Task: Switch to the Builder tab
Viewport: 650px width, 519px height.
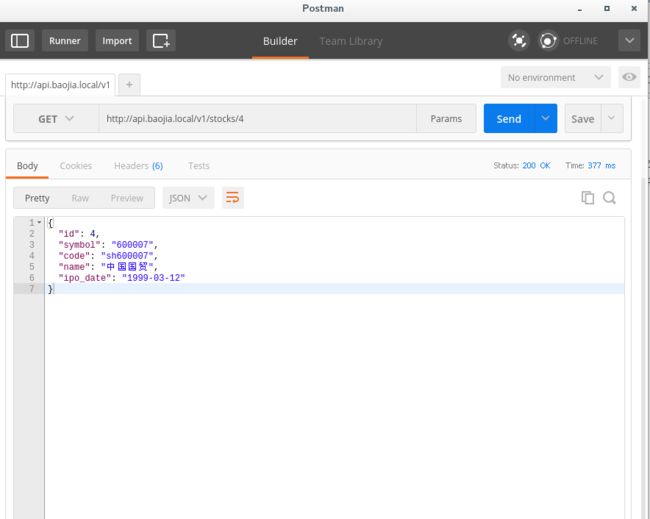Action: coord(280,41)
